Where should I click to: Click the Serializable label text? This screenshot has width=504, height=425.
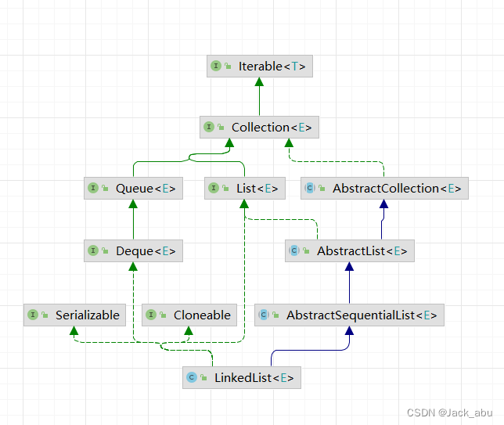point(88,315)
